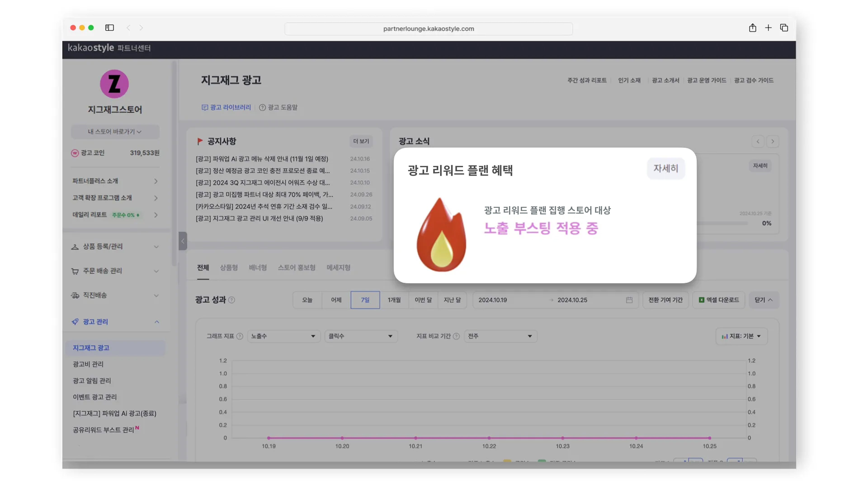Screen dimensions: 868x488
Task: Switch to the 상품형 tab
Action: click(229, 268)
